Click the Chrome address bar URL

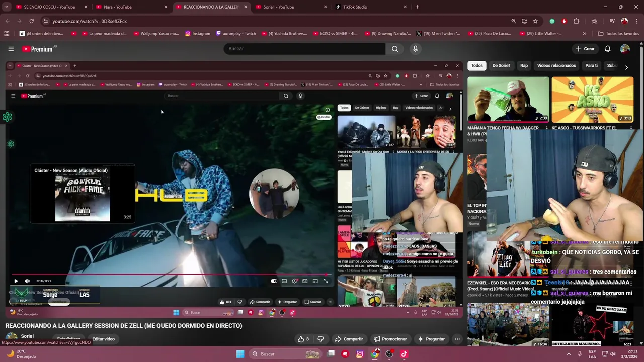pos(90,21)
